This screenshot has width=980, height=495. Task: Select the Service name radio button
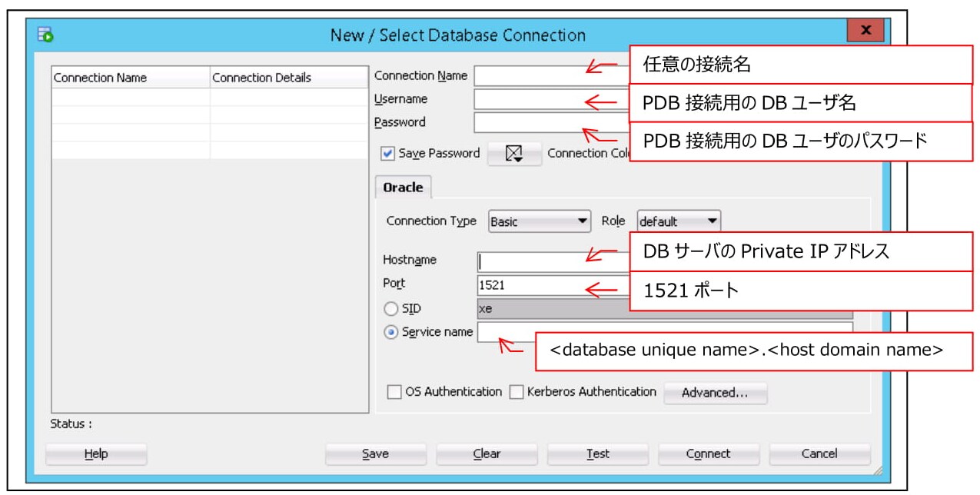coord(390,332)
